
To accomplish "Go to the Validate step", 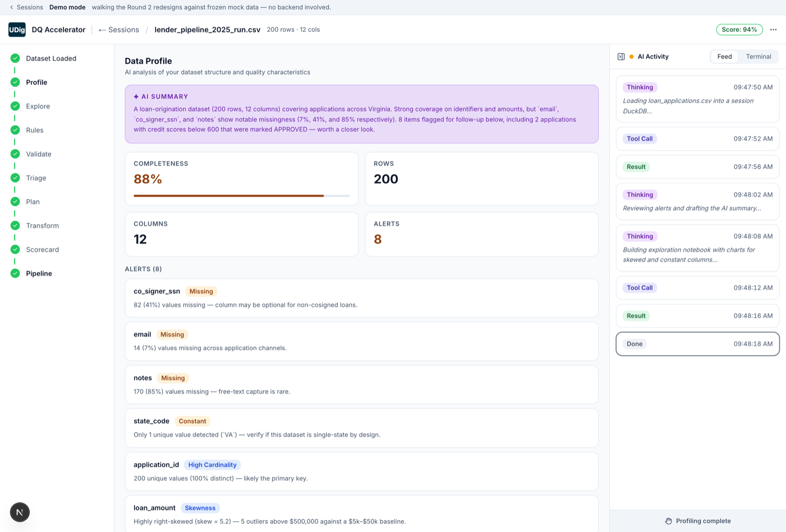I will tap(39, 154).
